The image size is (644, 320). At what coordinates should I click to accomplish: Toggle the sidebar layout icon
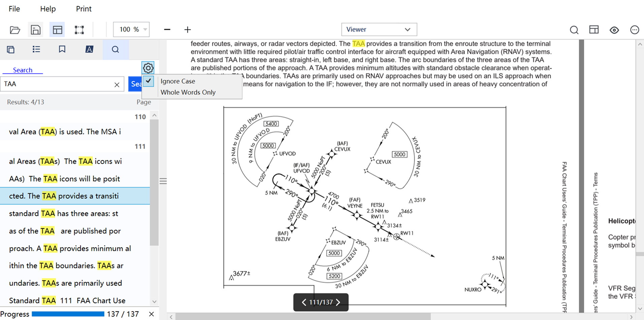57,30
